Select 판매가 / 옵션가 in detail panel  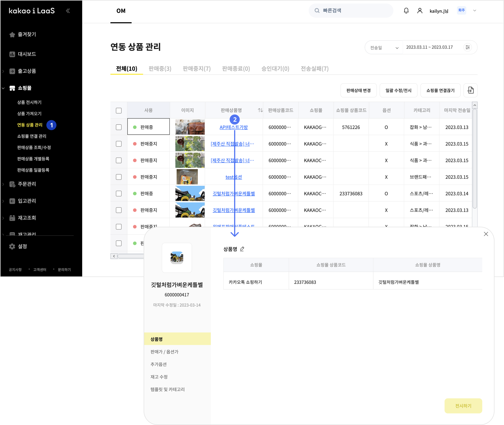coord(164,351)
